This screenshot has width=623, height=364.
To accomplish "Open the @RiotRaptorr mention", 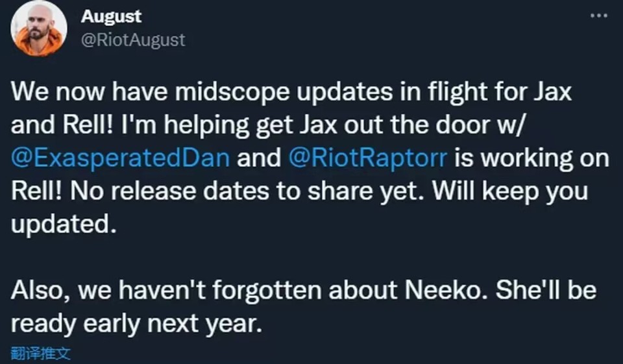I will pos(367,156).
